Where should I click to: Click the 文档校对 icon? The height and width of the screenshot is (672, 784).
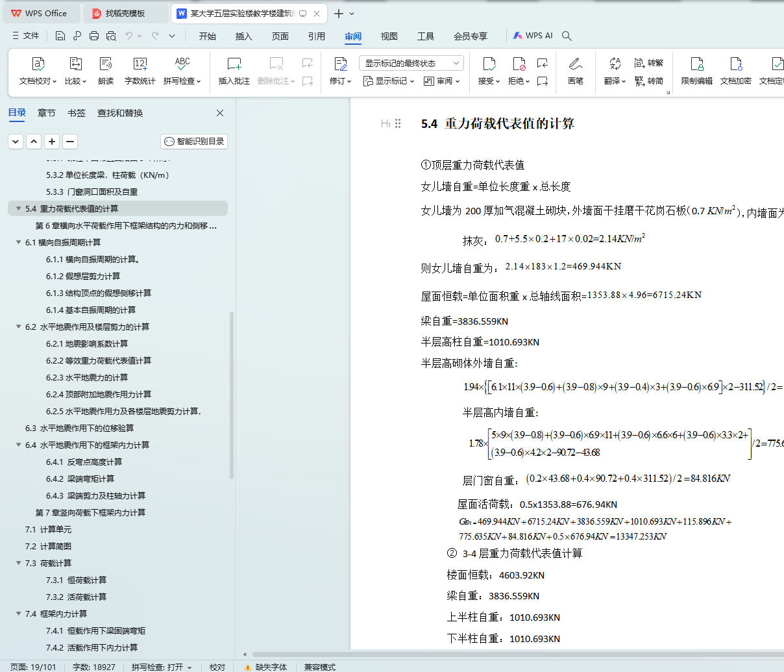click(38, 64)
